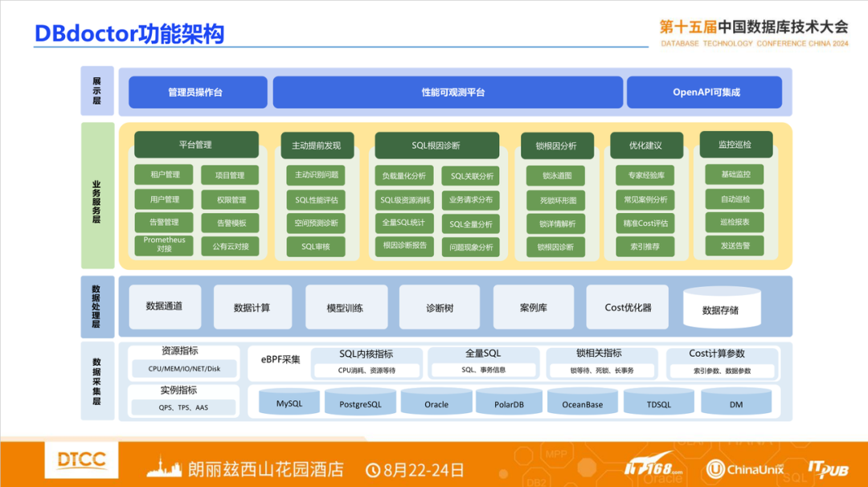Click the 空间预测诊断 box
The image size is (868, 487).
pos(316,223)
